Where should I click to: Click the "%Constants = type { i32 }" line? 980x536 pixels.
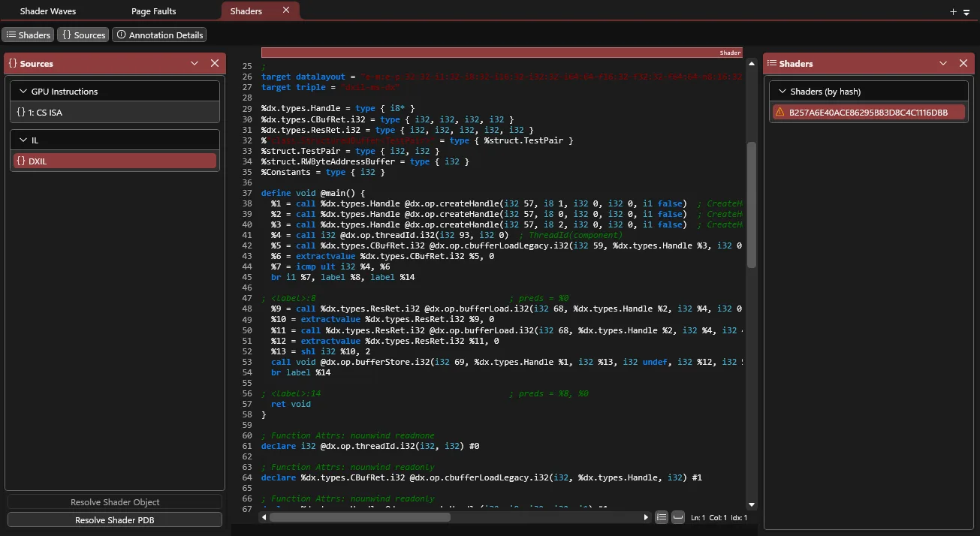(323, 172)
